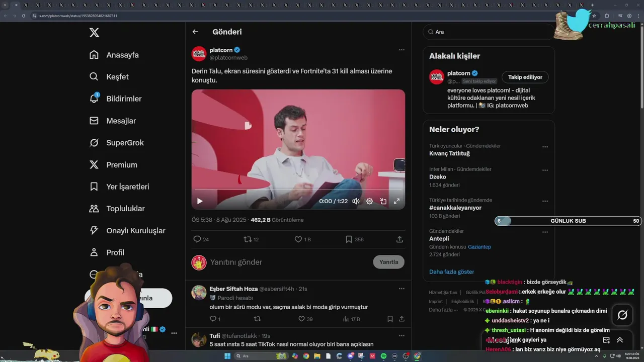The image size is (644, 362).
Task: Open Premium from the sidebar
Action: pos(113,165)
